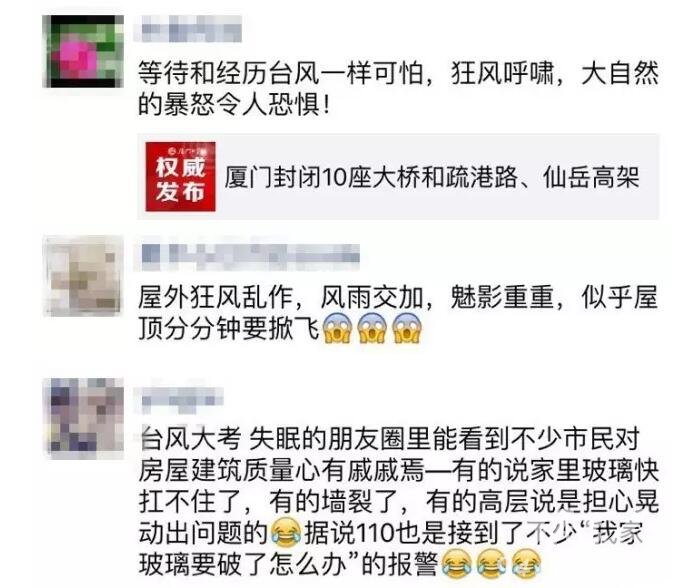Screen dimensions: 698x588
Task: Click the laughing-tears emoji after 动出问题的
Action: click(x=286, y=532)
